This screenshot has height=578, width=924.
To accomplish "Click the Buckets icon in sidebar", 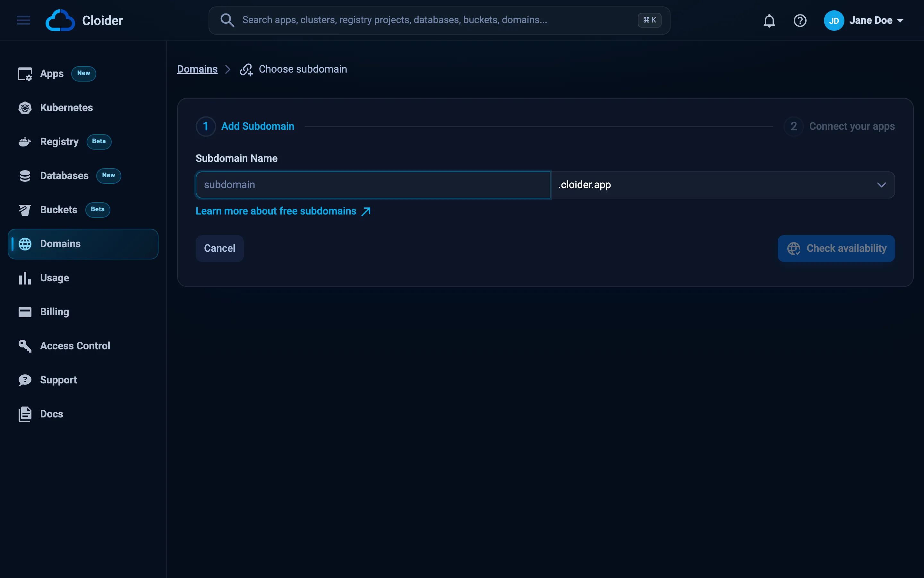I will [x=25, y=210].
